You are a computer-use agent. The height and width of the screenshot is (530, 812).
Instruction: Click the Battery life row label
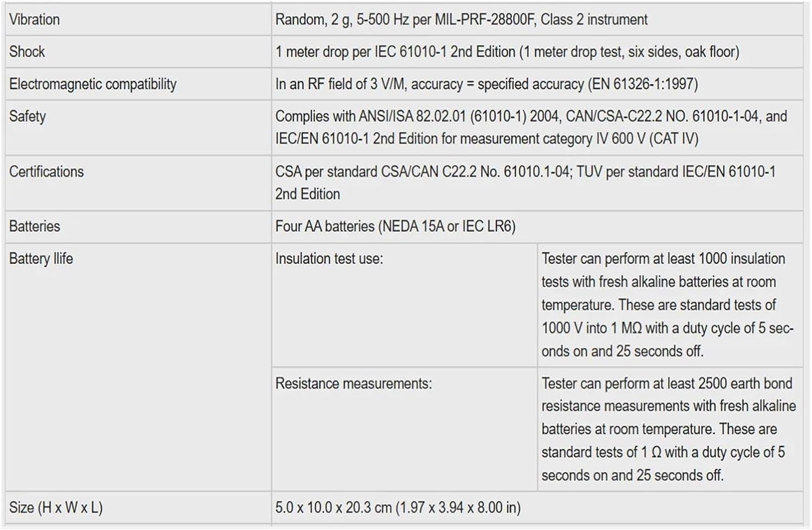point(41,259)
